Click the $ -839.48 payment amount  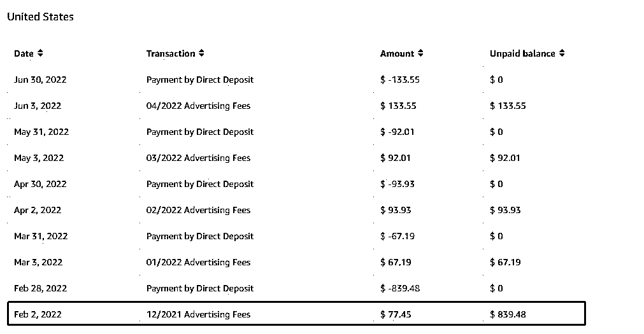coord(400,288)
